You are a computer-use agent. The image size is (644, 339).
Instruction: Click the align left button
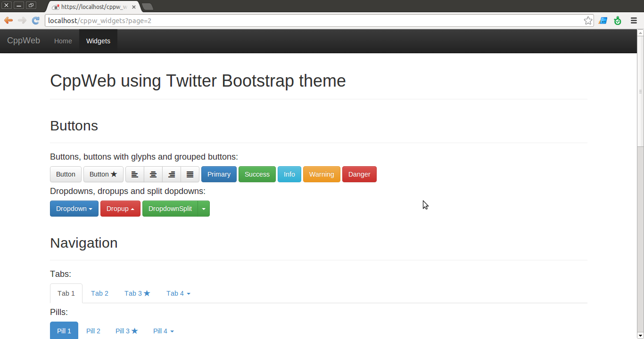[x=135, y=174]
